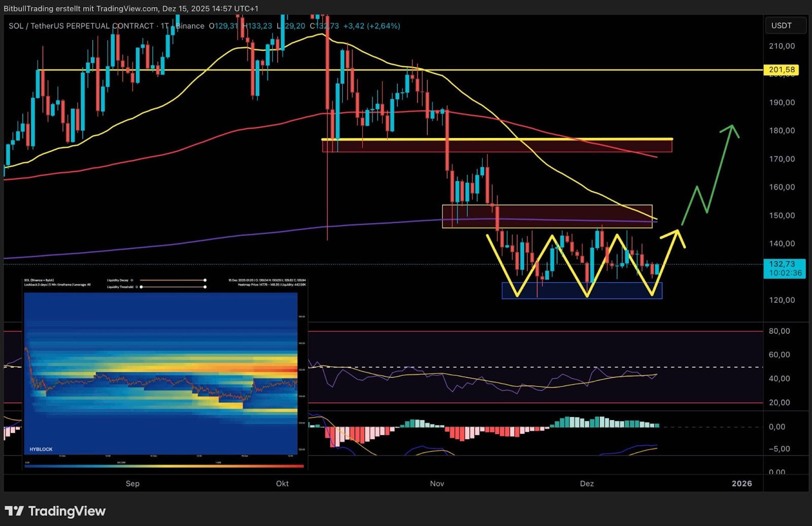
Task: Click the SOL / TetherUS symbol title
Action: (81, 26)
